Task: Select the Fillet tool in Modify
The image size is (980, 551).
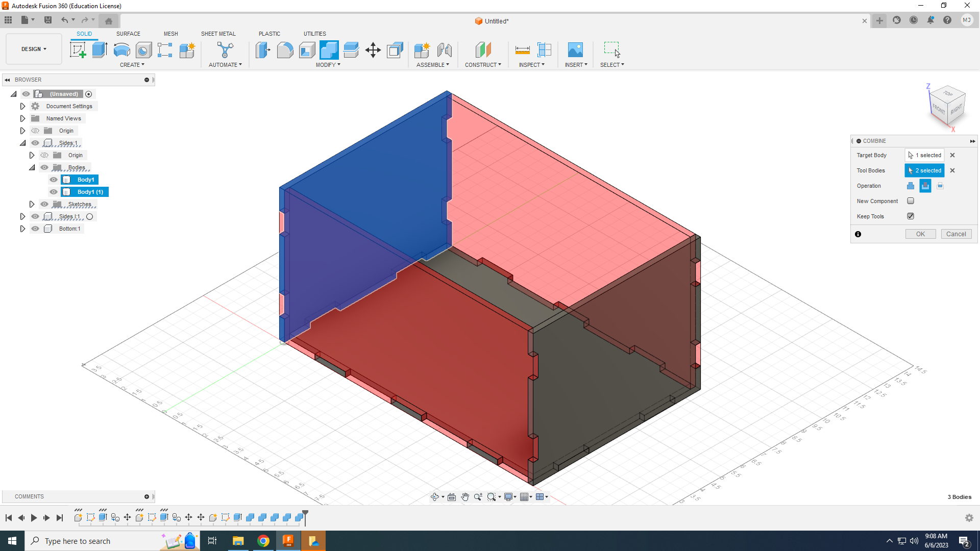Action: tap(285, 50)
